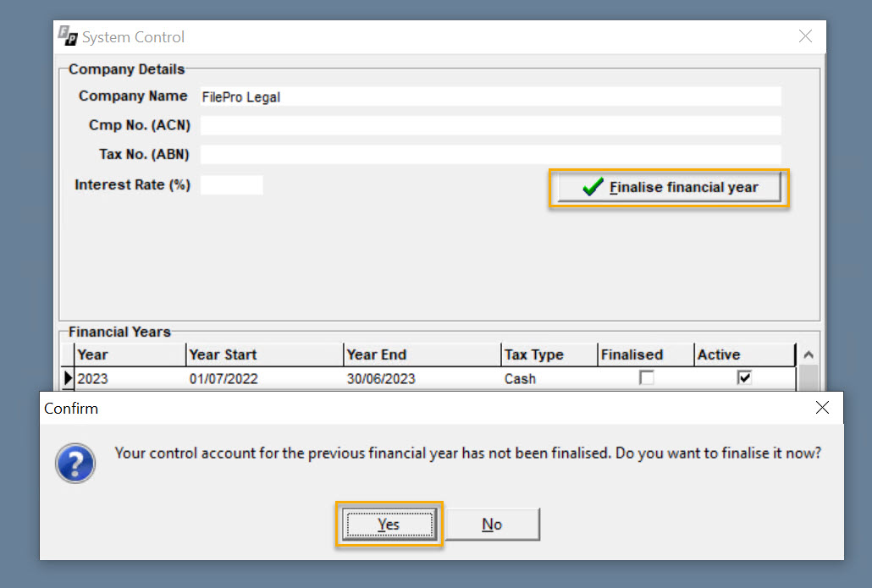Click the green checkmark on Finalise financial year button
872x588 pixels.
[x=592, y=186]
